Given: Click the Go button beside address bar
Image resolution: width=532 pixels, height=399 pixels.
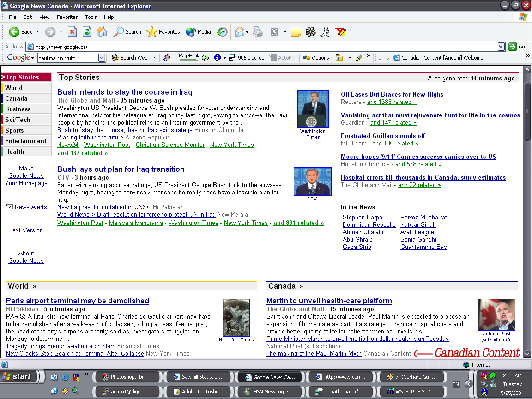Looking at the screenshot, I should [517, 47].
